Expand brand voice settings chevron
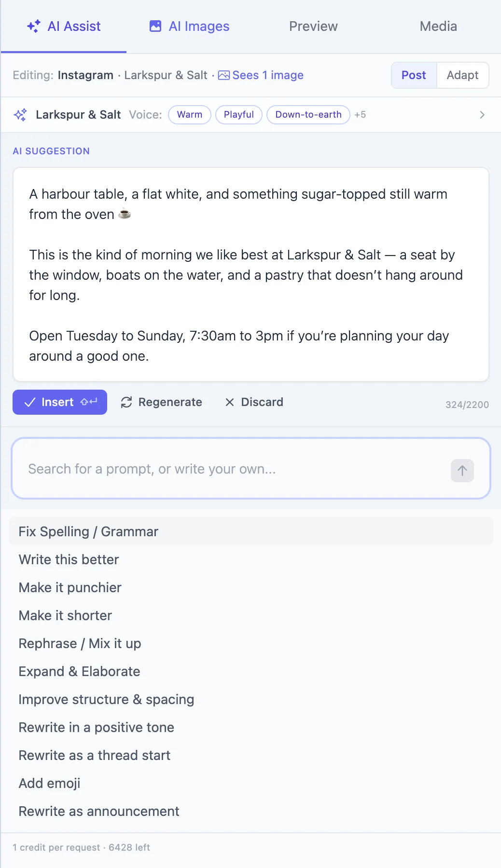 coord(482,115)
